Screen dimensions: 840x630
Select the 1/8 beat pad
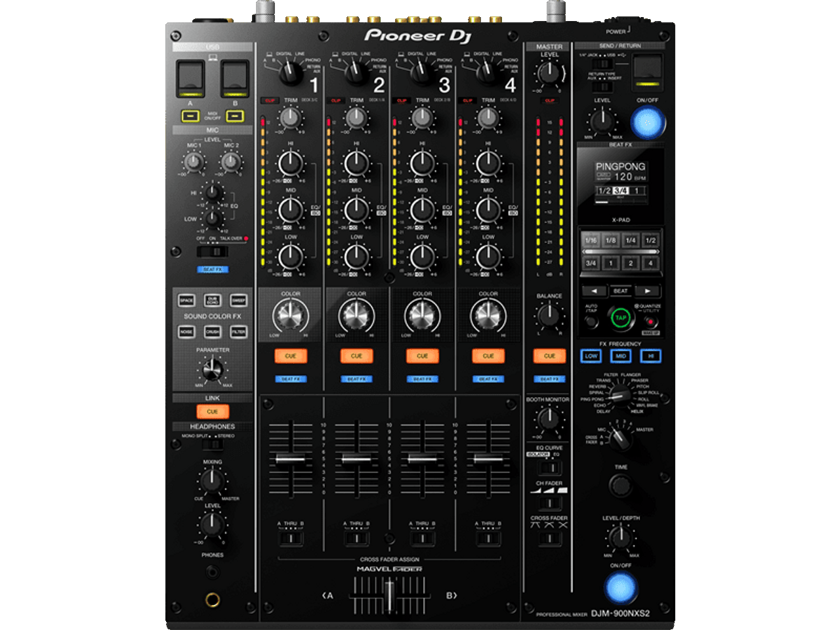click(610, 240)
